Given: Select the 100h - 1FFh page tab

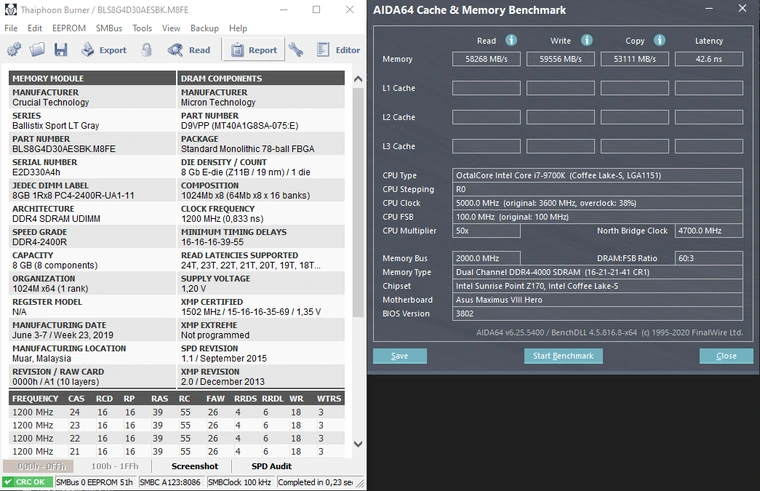Looking at the screenshot, I should tap(114, 466).
